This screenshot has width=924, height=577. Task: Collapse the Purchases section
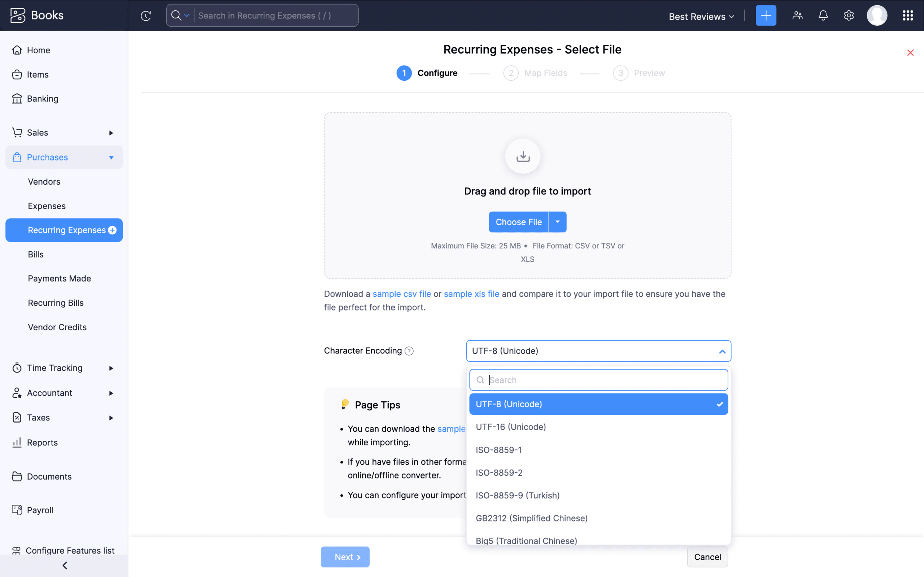(111, 157)
